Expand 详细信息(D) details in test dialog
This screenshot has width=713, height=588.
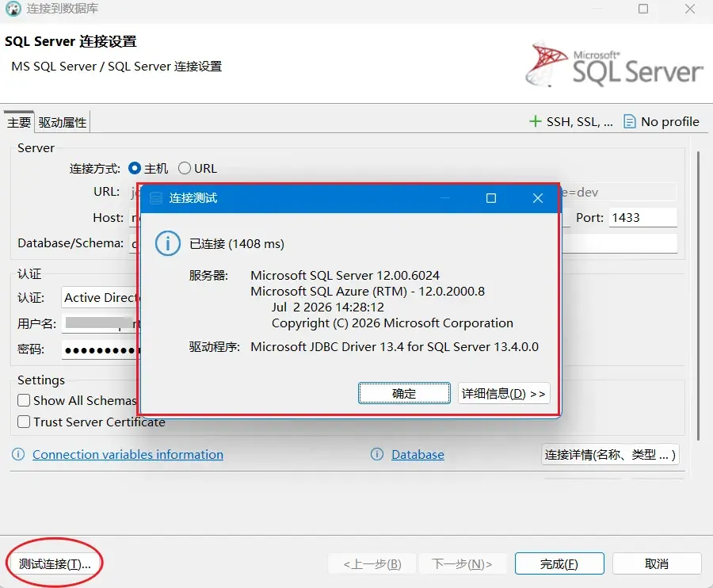click(x=503, y=393)
